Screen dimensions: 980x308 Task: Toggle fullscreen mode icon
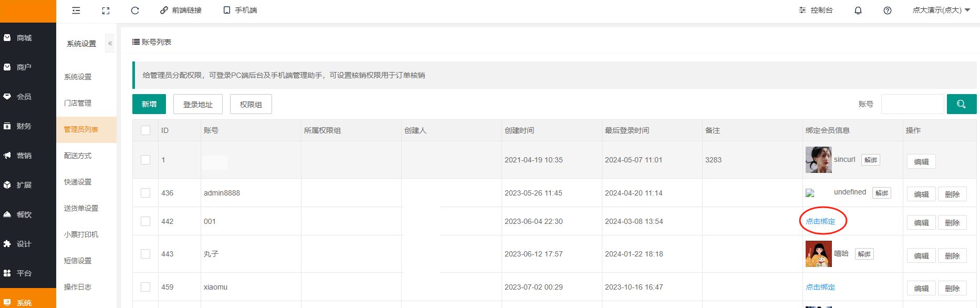pos(106,11)
